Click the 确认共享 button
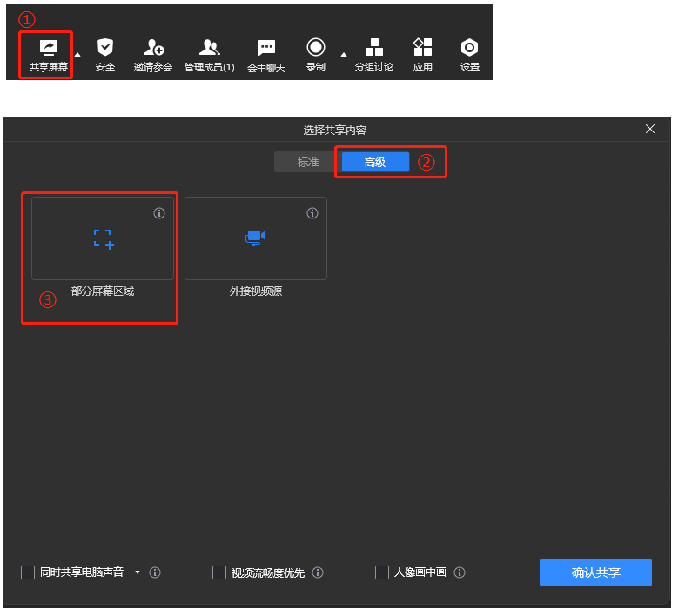 point(596,572)
